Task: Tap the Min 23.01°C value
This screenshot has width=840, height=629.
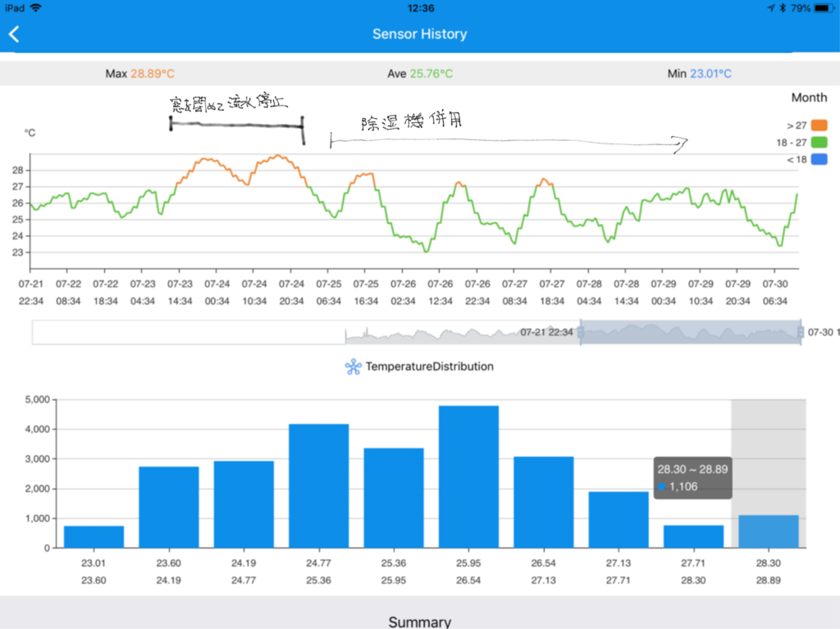Action: click(710, 74)
